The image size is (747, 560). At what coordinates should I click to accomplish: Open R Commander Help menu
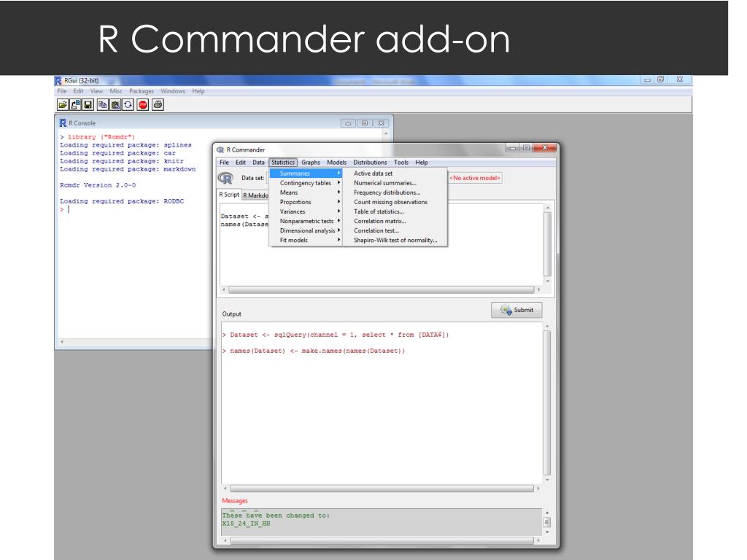(x=422, y=163)
